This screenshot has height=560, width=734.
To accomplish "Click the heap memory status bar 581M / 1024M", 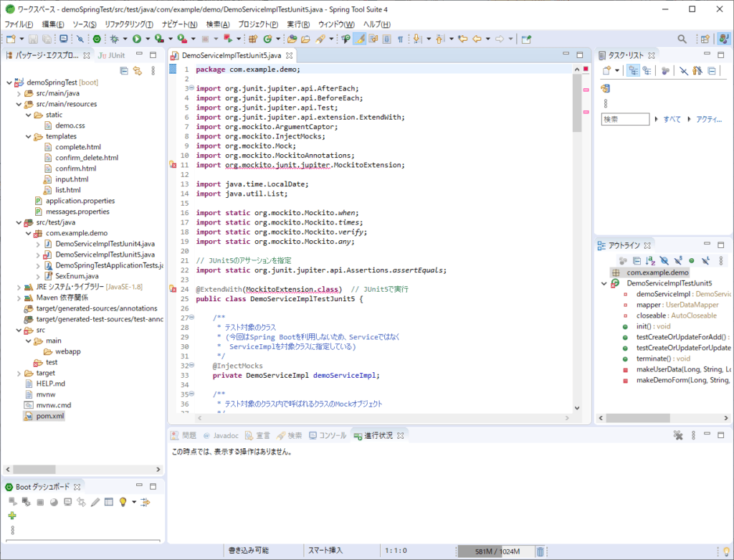I will click(x=495, y=551).
